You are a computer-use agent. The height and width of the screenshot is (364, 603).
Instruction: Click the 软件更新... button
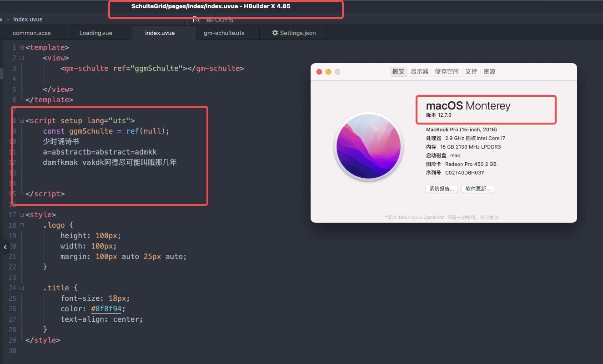point(477,189)
